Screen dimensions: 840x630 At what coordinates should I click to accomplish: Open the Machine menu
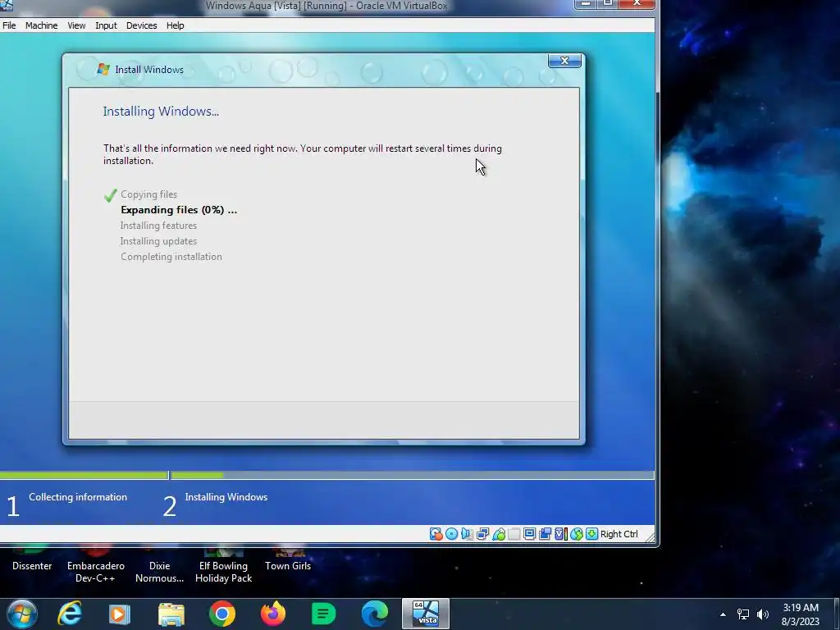click(x=41, y=25)
